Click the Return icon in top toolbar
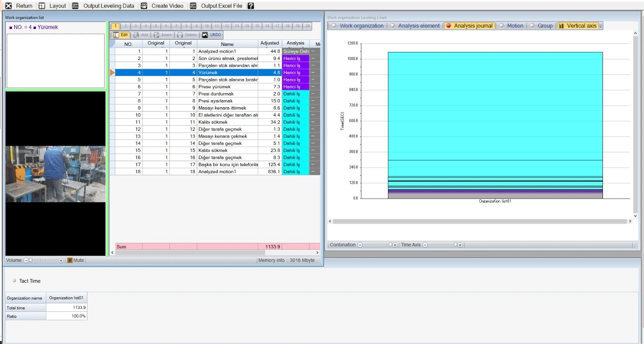 pos(8,6)
